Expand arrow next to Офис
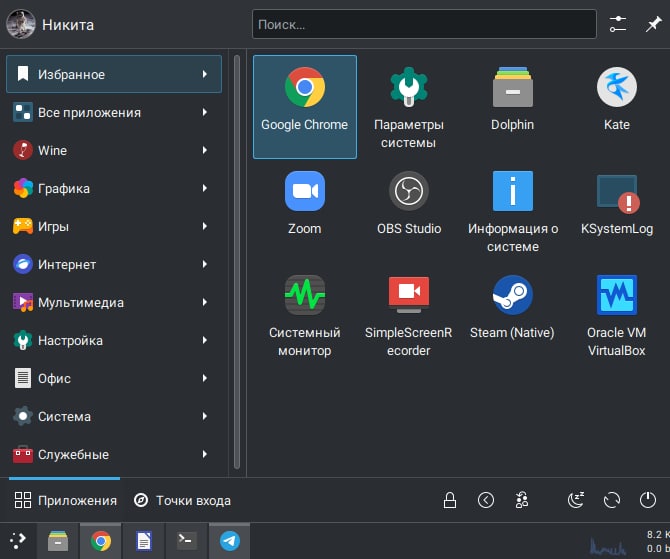The height and width of the screenshot is (559, 670). (205, 379)
